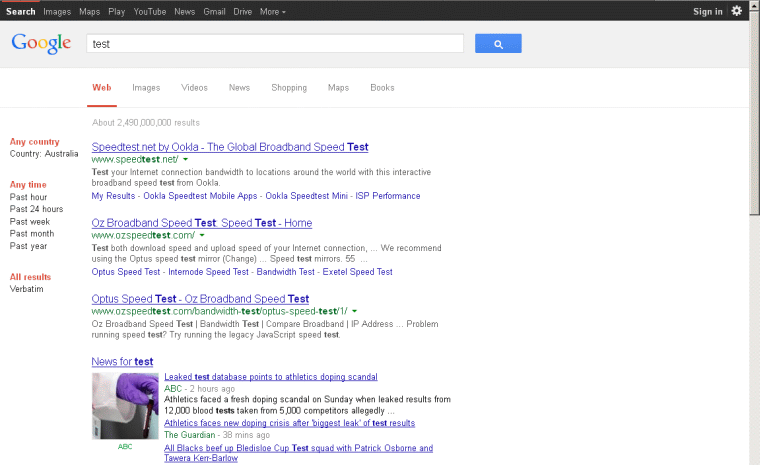Open Drive in the top black bar
This screenshot has height=465, width=760.
point(242,12)
